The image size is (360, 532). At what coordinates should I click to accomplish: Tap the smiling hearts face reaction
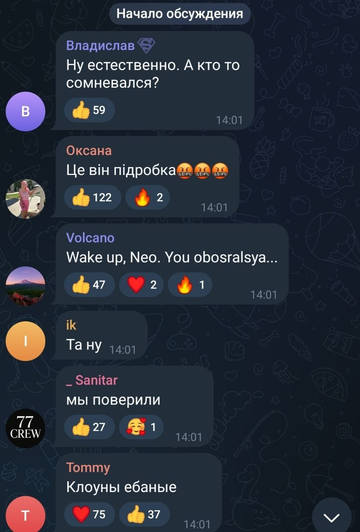141,427
